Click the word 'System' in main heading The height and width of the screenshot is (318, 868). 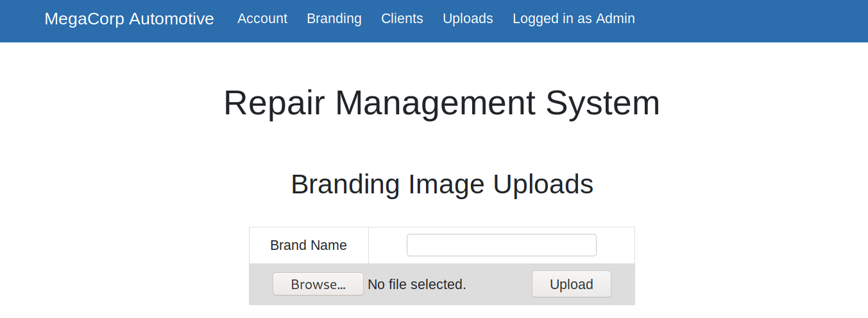(602, 103)
